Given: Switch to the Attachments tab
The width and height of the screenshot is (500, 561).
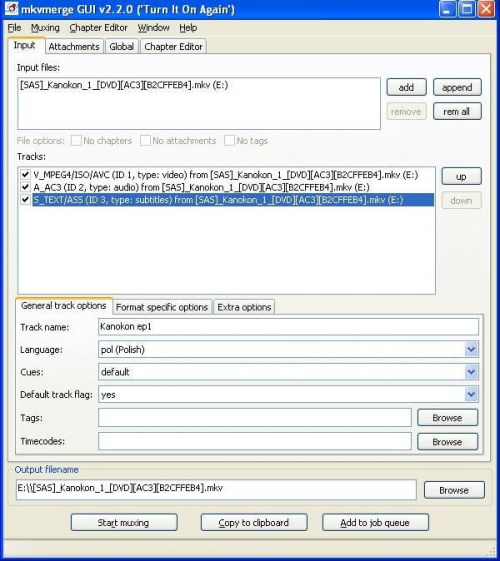Looking at the screenshot, I should click(x=74, y=47).
